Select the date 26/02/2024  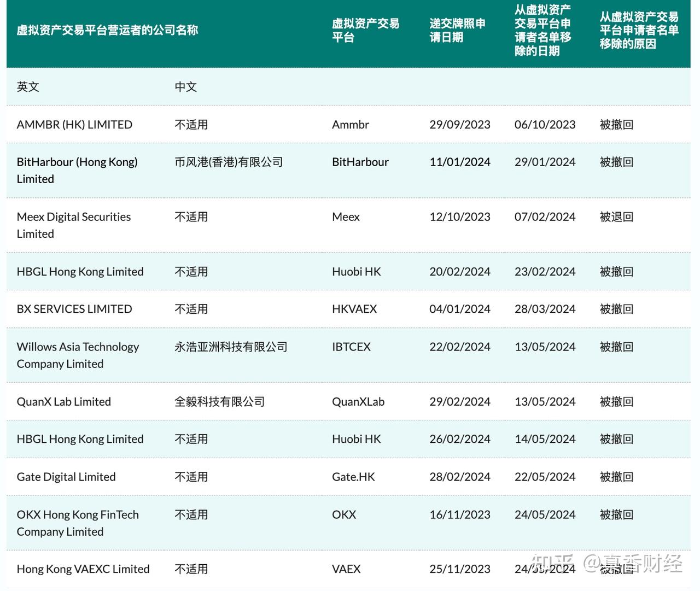[x=460, y=440]
